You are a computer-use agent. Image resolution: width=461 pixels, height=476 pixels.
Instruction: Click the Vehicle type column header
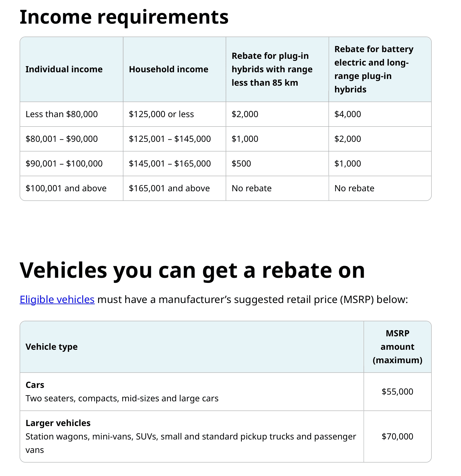tap(52, 347)
